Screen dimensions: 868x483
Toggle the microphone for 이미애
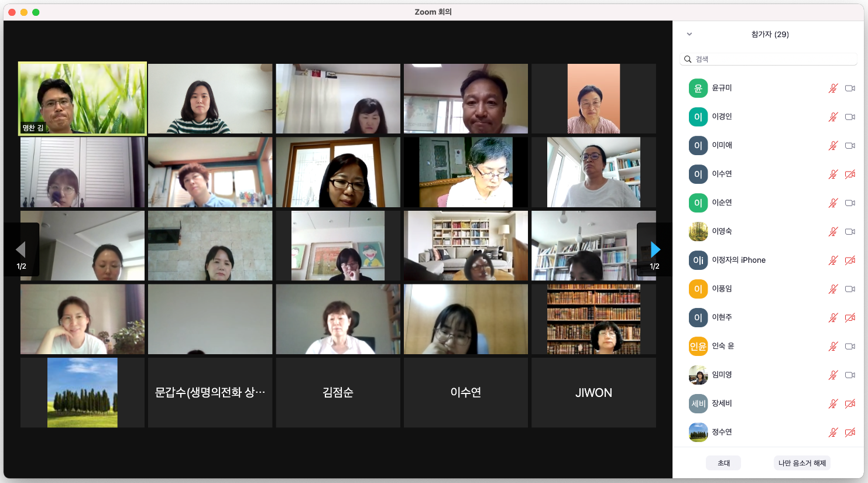click(x=833, y=146)
